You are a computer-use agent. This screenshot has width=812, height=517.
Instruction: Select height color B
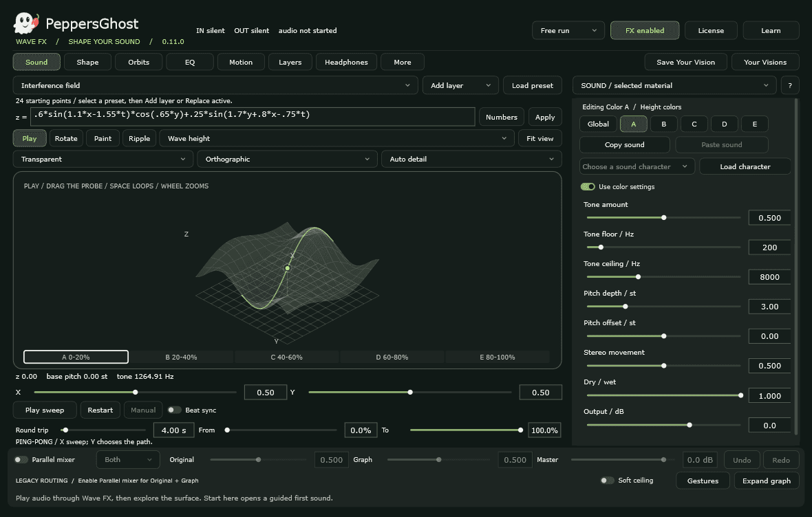[x=664, y=124]
